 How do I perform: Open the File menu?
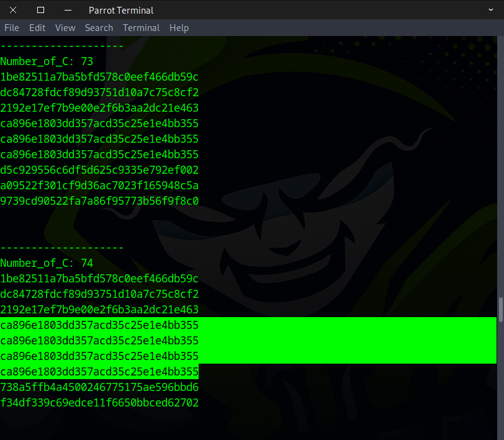pos(12,28)
